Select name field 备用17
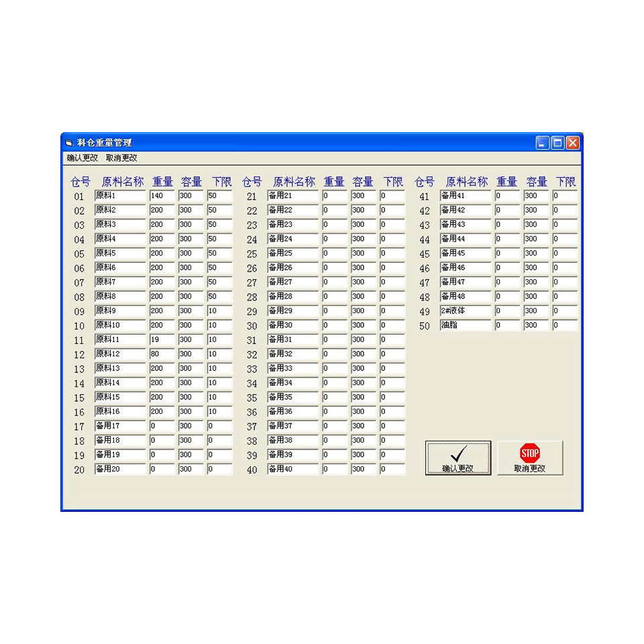The image size is (644, 644). [120, 426]
